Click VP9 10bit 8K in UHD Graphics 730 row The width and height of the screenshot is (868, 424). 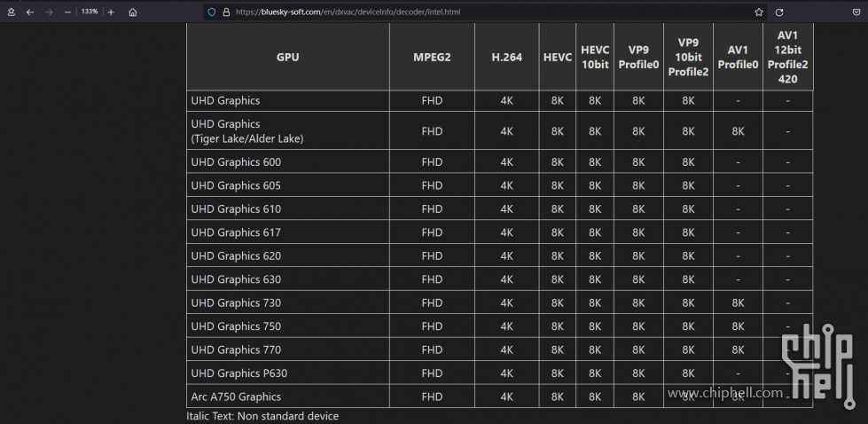(x=688, y=302)
